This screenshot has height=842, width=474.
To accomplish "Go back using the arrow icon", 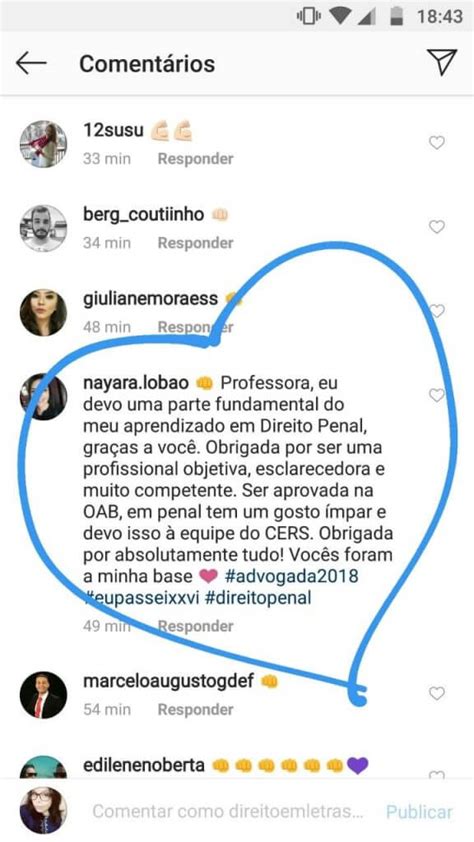I will click(31, 64).
